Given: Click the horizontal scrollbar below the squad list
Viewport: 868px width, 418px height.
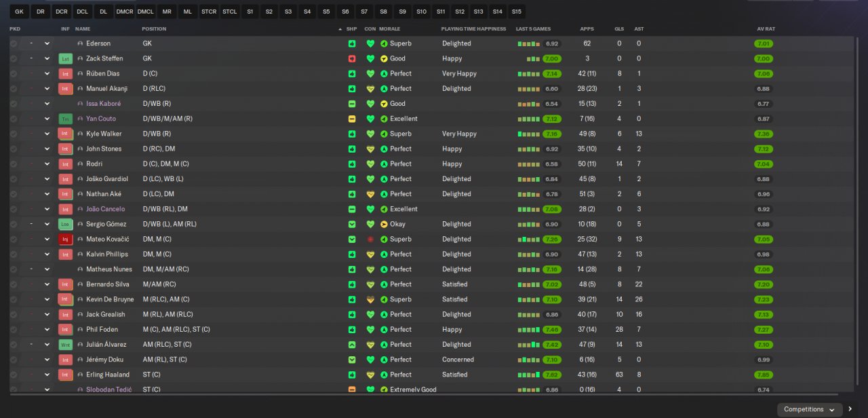Looking at the screenshot, I should 424,394.
